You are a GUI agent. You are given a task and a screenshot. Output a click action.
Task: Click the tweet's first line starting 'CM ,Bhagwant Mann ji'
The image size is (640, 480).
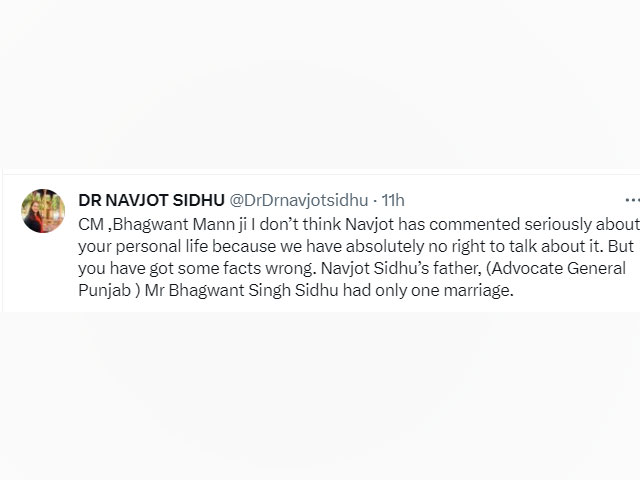(359, 224)
